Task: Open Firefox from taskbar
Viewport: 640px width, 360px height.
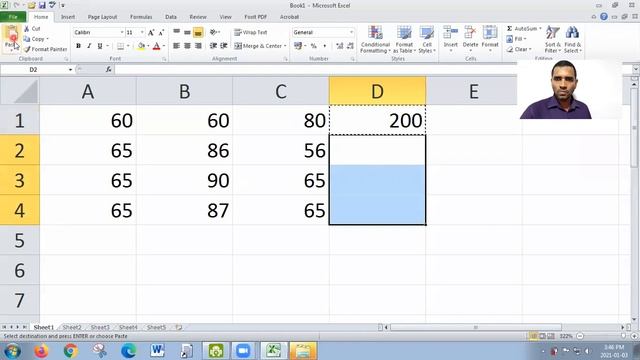Action: pyautogui.click(x=41, y=351)
